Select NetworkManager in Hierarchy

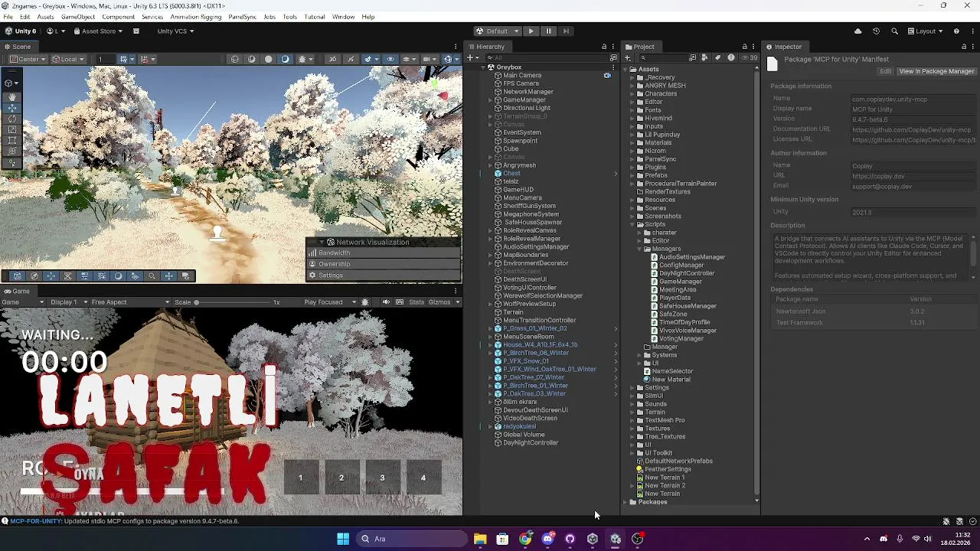tap(528, 92)
